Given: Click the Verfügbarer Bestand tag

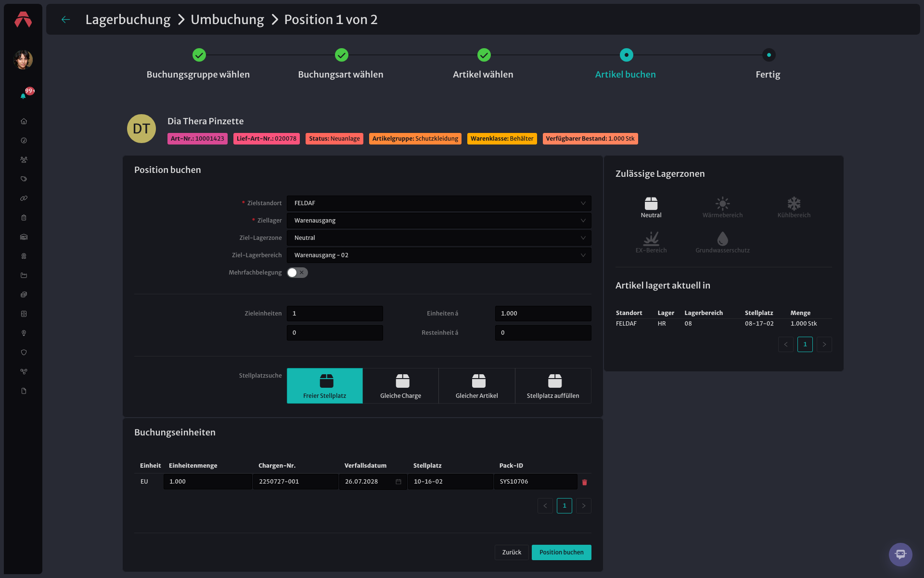Looking at the screenshot, I should (590, 139).
